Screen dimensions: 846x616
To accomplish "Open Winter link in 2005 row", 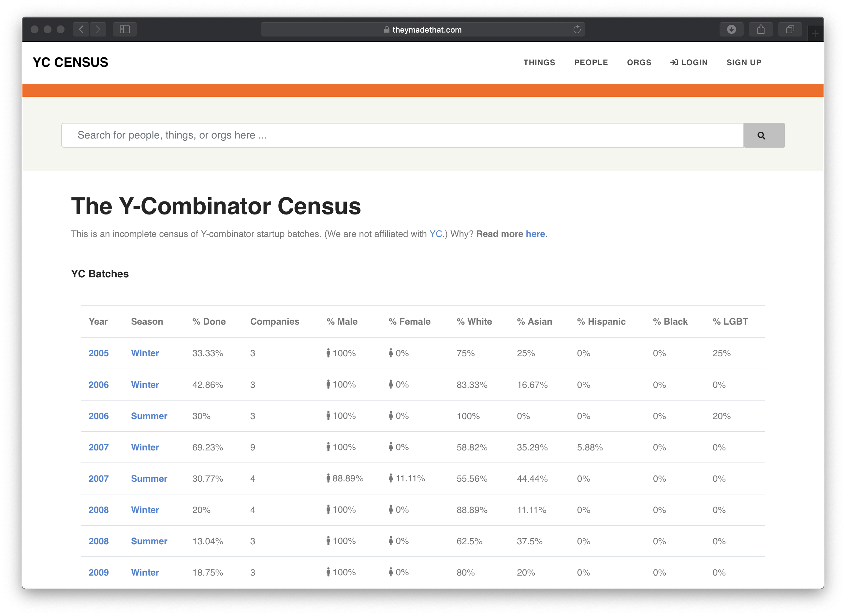I will pyautogui.click(x=145, y=353).
